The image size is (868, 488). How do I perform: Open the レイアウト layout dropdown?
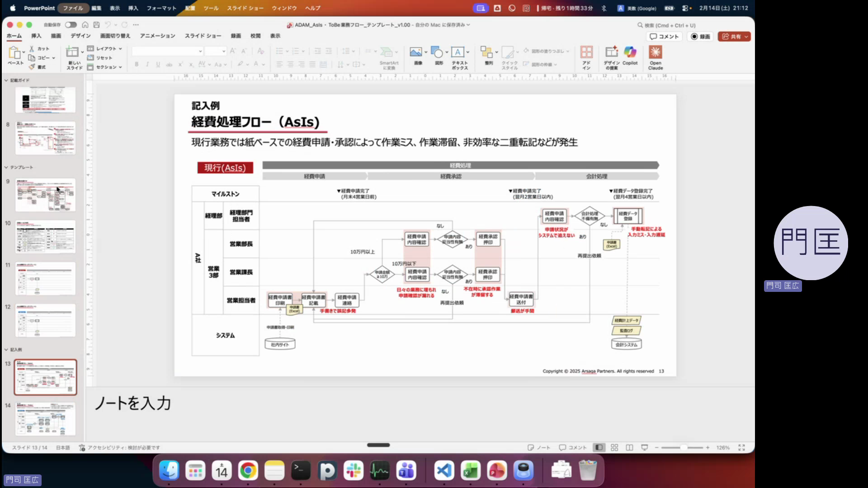point(105,48)
